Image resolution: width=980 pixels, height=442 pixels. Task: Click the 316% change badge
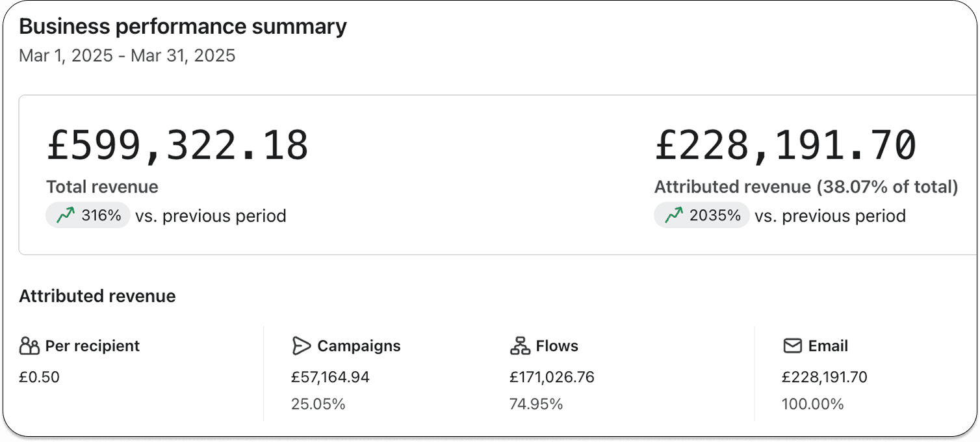click(88, 216)
